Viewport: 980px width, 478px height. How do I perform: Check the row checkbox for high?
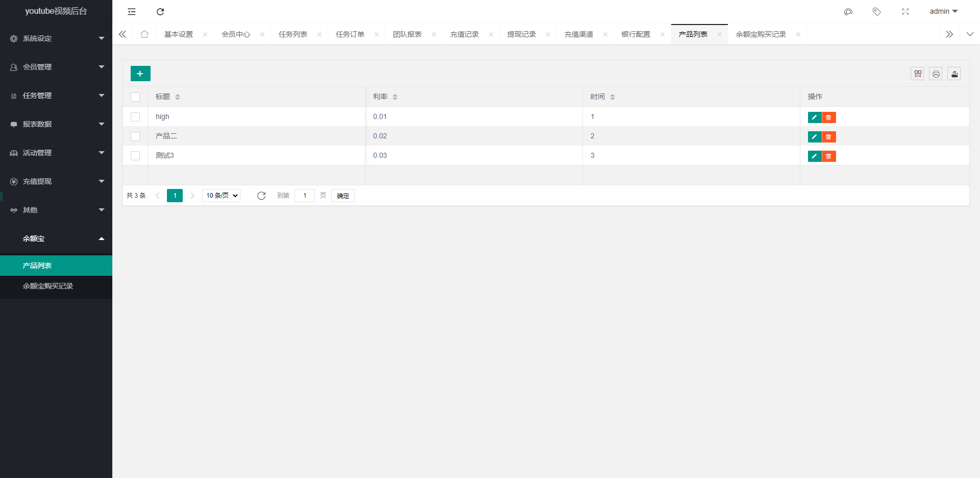(x=135, y=117)
